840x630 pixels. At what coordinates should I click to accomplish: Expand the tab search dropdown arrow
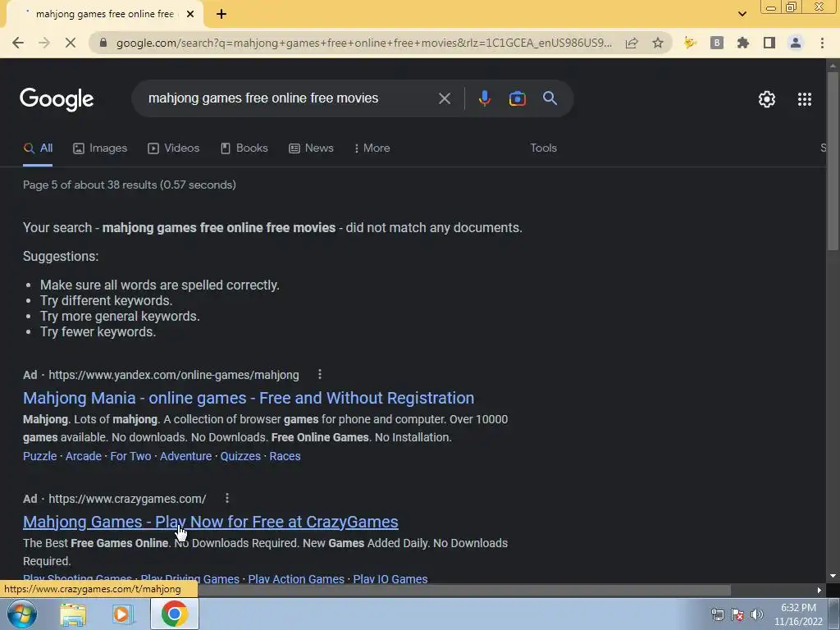click(742, 15)
